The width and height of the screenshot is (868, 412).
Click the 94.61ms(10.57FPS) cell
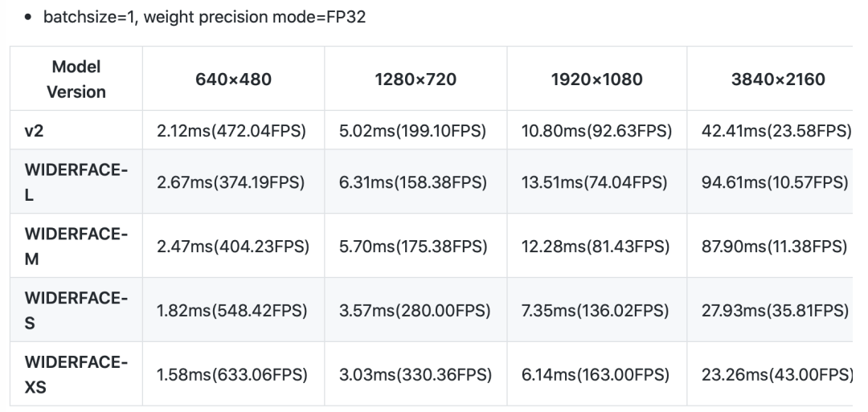[x=775, y=182]
